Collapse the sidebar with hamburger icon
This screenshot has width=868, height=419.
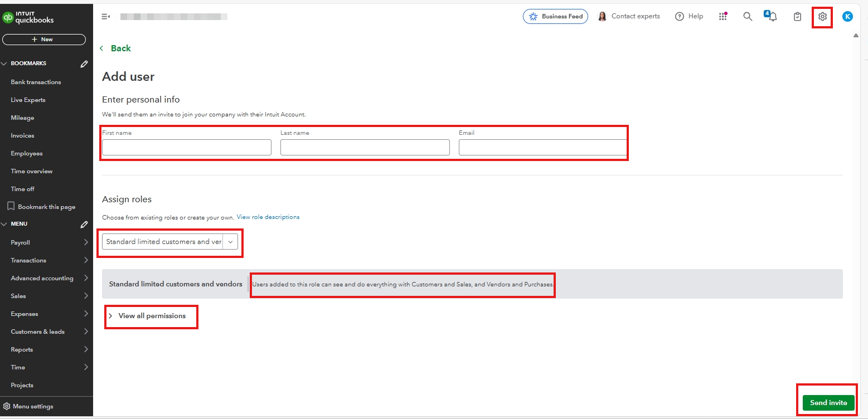click(105, 17)
